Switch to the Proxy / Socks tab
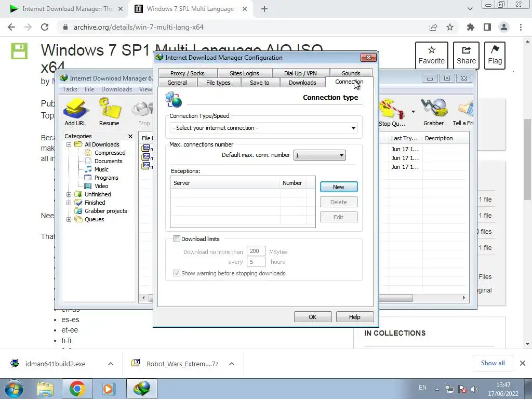Viewport: 532px width, 399px height. [x=187, y=73]
